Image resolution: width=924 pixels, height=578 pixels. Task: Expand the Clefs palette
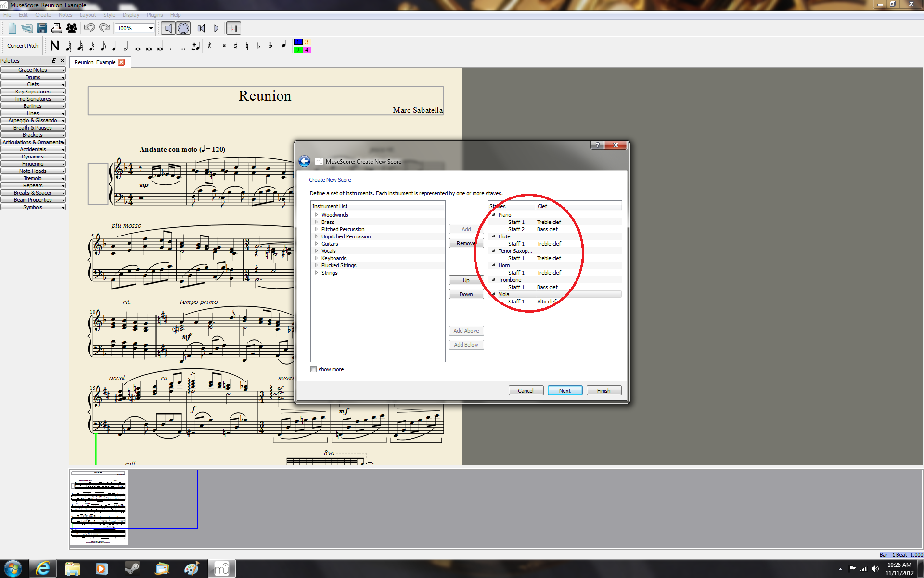pos(33,84)
